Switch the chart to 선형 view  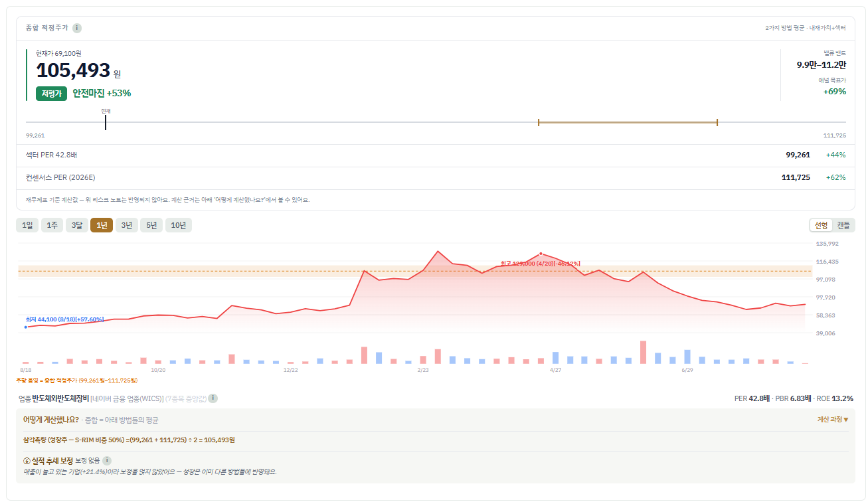822,225
